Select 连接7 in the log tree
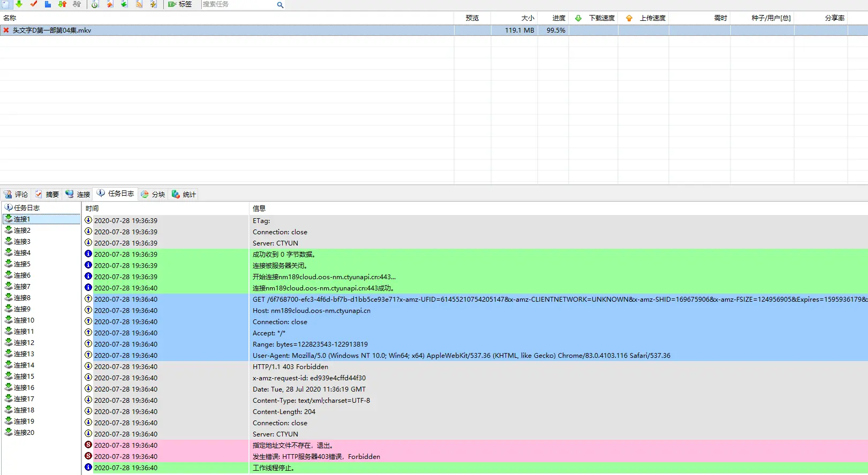 [18, 287]
